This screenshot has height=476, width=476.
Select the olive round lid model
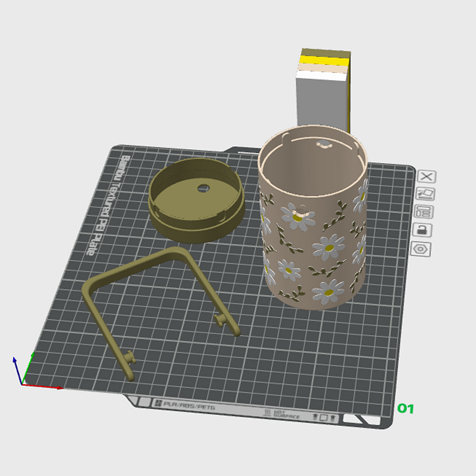click(x=197, y=200)
